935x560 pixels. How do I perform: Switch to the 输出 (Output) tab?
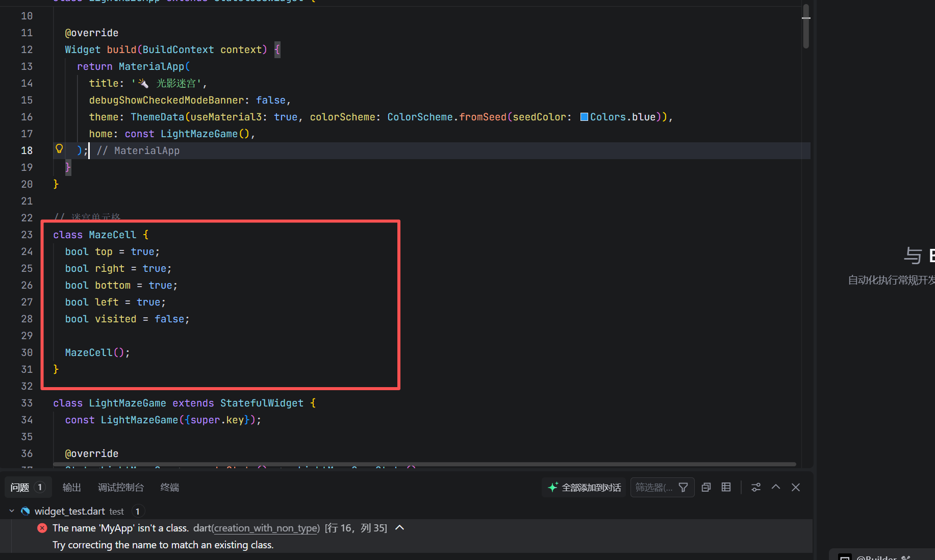(72, 488)
